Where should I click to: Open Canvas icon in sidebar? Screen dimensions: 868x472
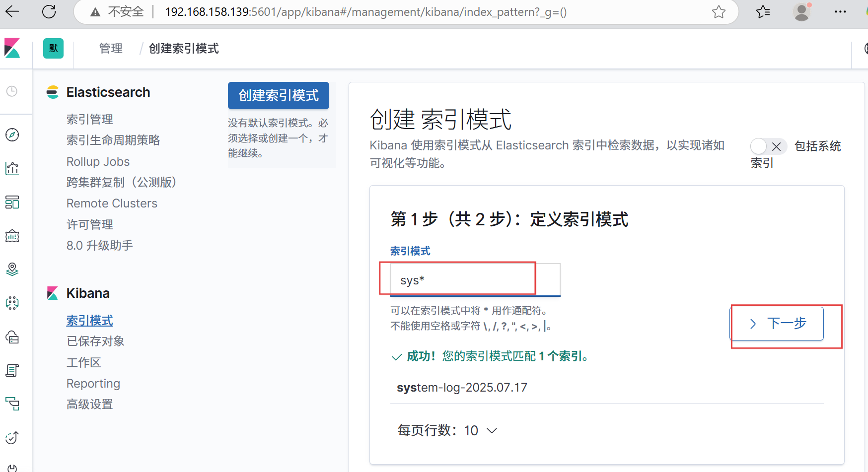[12, 236]
